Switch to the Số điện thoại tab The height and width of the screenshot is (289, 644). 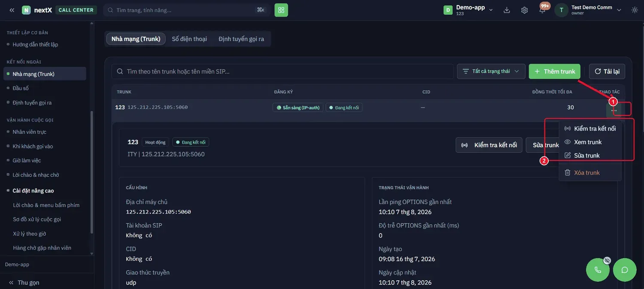point(189,39)
